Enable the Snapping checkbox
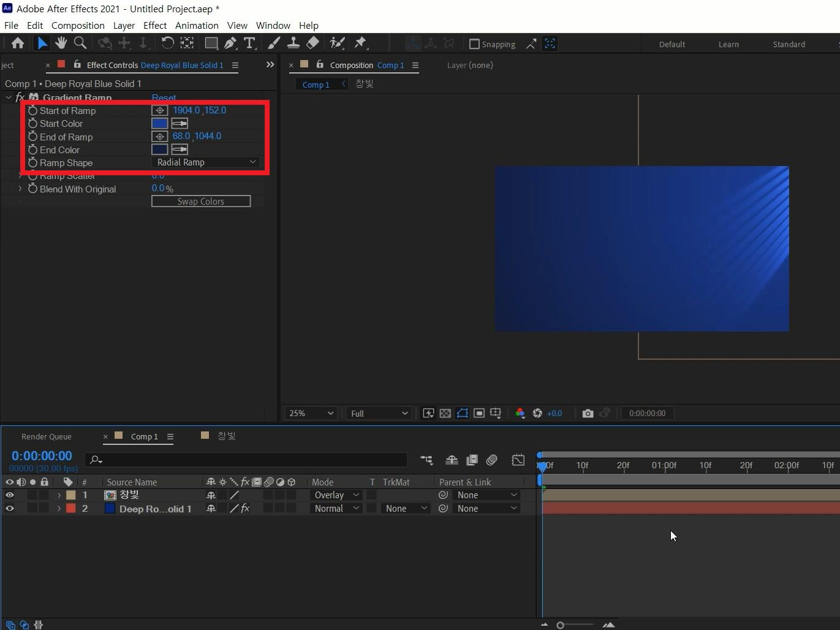 tap(474, 44)
